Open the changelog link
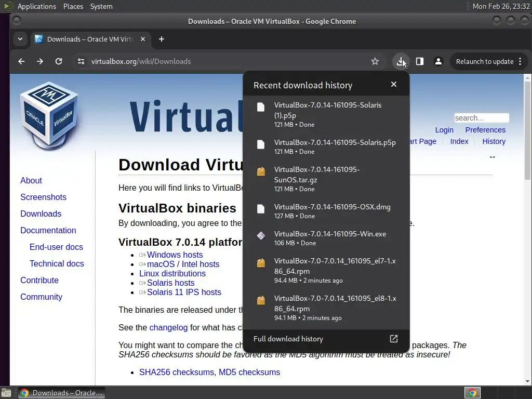This screenshot has height=399, width=532. point(168,327)
